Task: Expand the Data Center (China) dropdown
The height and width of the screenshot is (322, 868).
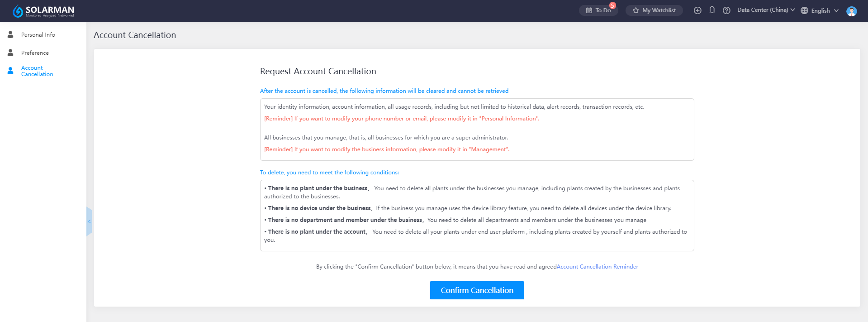Action: click(766, 10)
